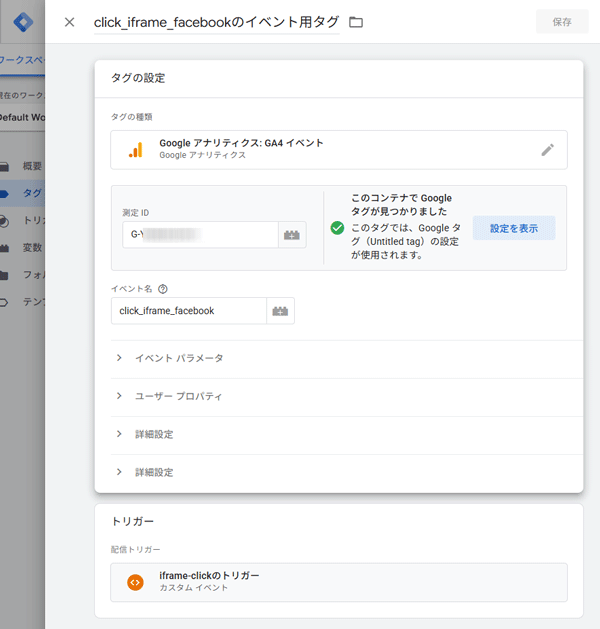Click the 保存 save button
Image resolution: width=600 pixels, height=629 pixels.
[x=562, y=22]
